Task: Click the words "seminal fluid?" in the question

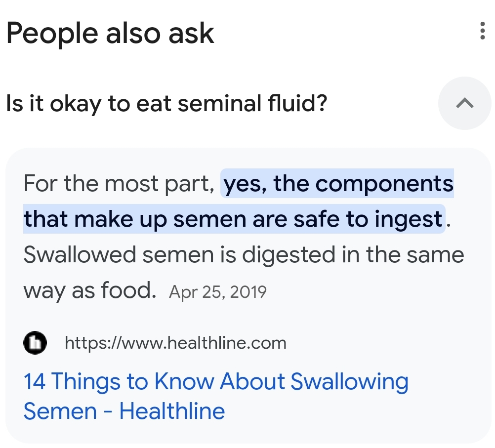Action: (x=252, y=104)
